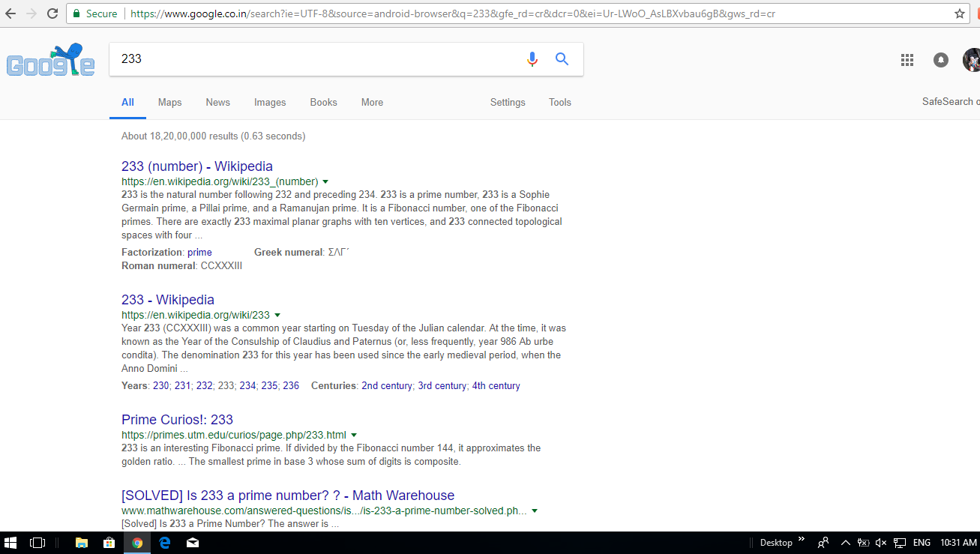This screenshot has height=554, width=980.
Task: Click the voice search microphone icon
Action: [x=532, y=59]
